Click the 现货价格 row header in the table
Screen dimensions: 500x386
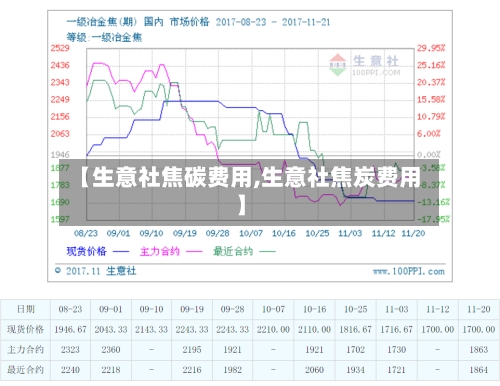tap(26, 329)
